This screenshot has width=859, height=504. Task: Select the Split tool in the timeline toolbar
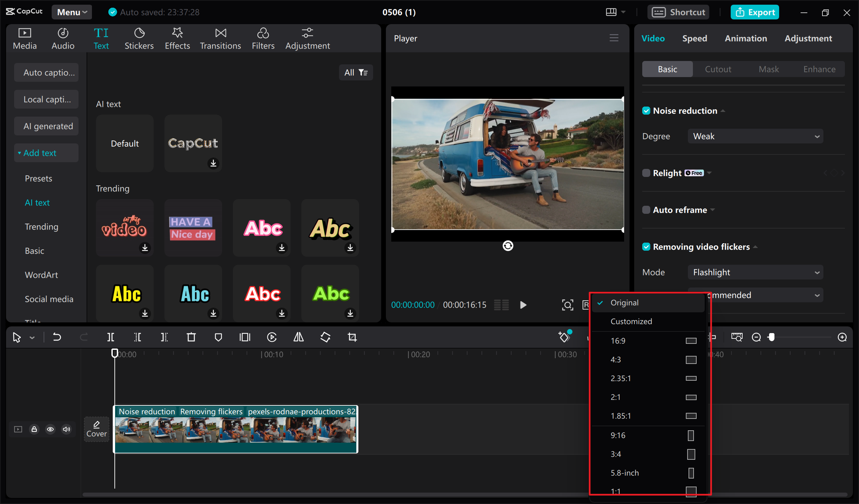pyautogui.click(x=110, y=337)
